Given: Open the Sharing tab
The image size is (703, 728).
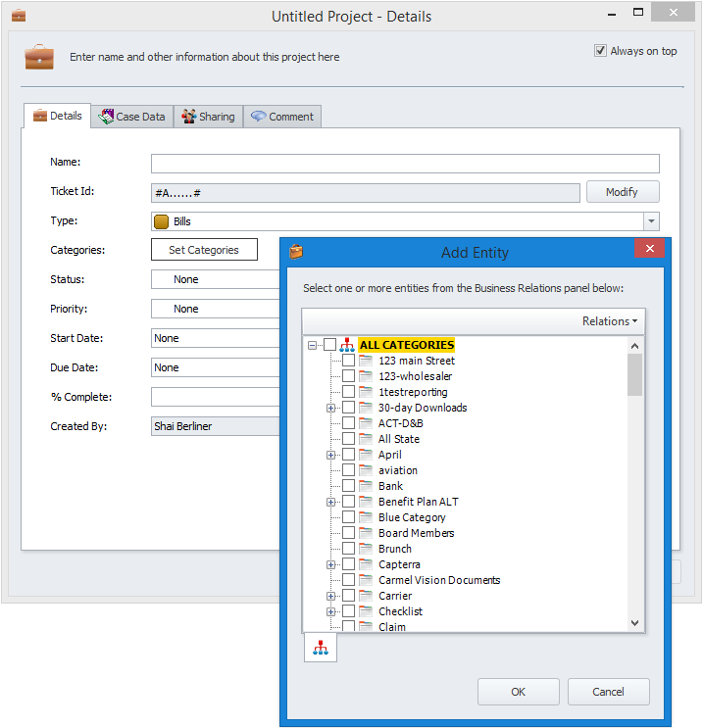Looking at the screenshot, I should pos(208,117).
